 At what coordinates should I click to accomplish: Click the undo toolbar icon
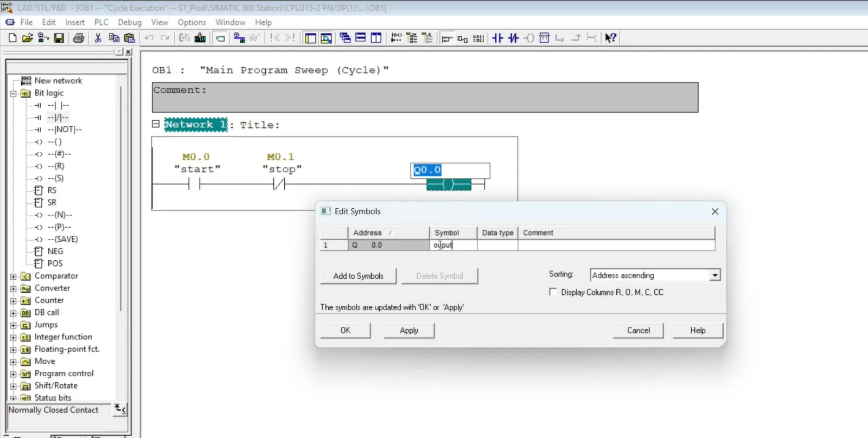click(x=149, y=38)
